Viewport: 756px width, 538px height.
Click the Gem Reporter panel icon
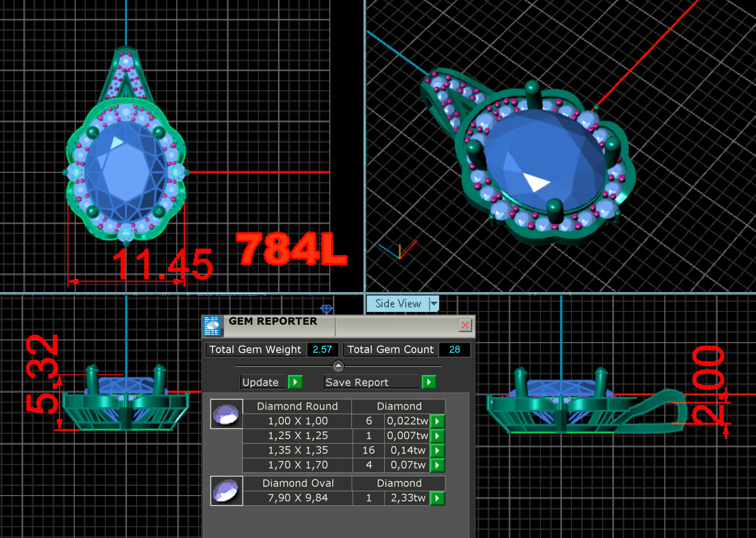[212, 326]
